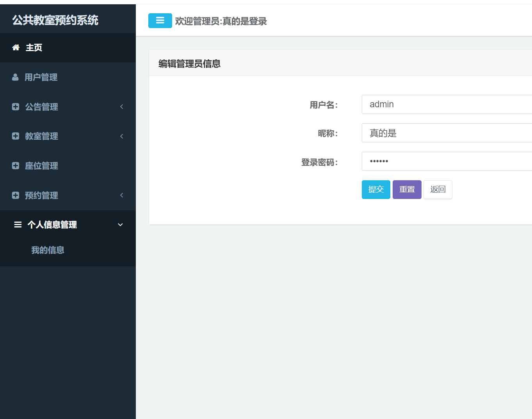Click the 昵称: field label
Image resolution: width=532 pixels, height=419 pixels.
(328, 133)
